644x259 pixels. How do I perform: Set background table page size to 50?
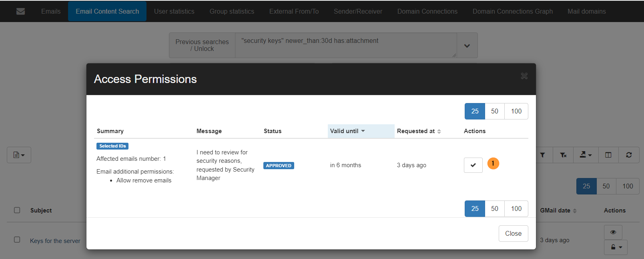(606, 186)
